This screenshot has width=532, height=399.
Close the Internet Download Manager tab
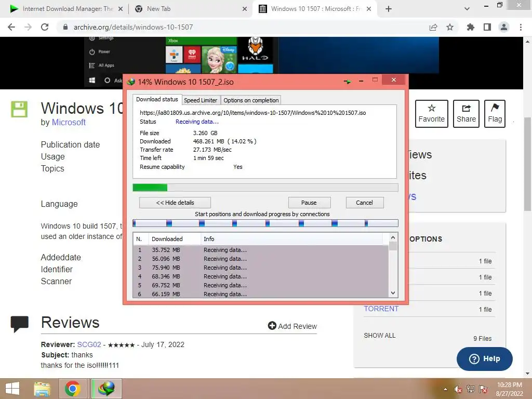(x=121, y=9)
